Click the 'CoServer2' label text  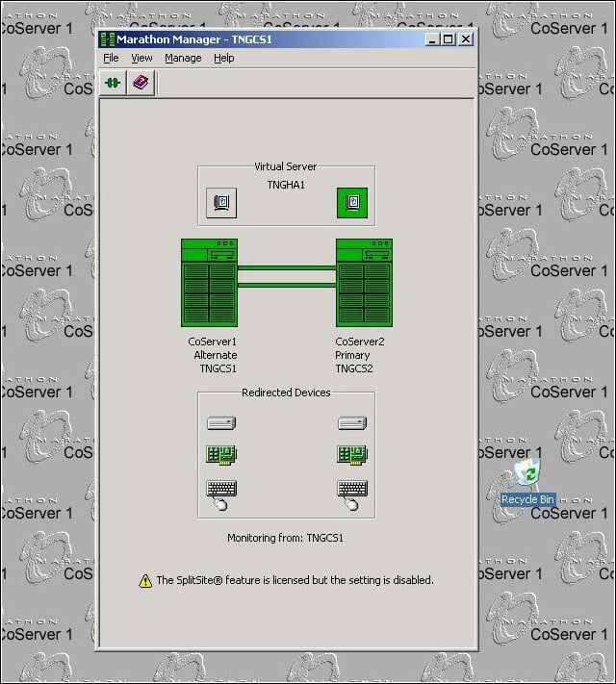click(x=360, y=342)
